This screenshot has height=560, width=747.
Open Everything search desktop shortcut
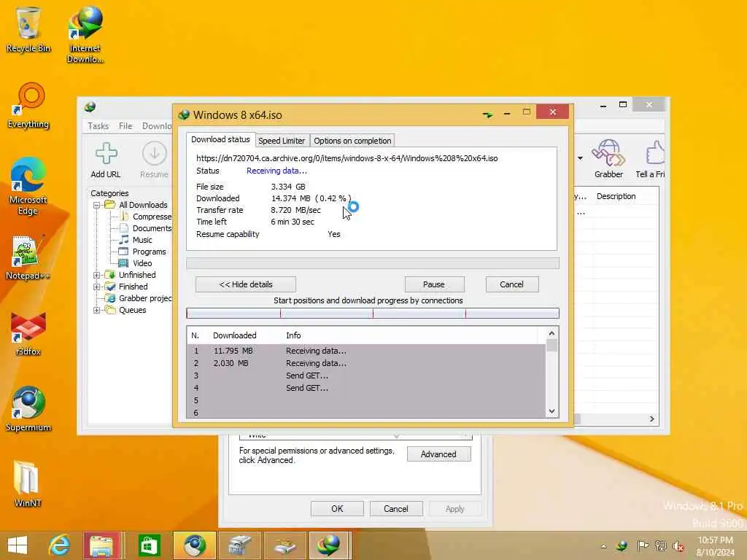point(28,106)
